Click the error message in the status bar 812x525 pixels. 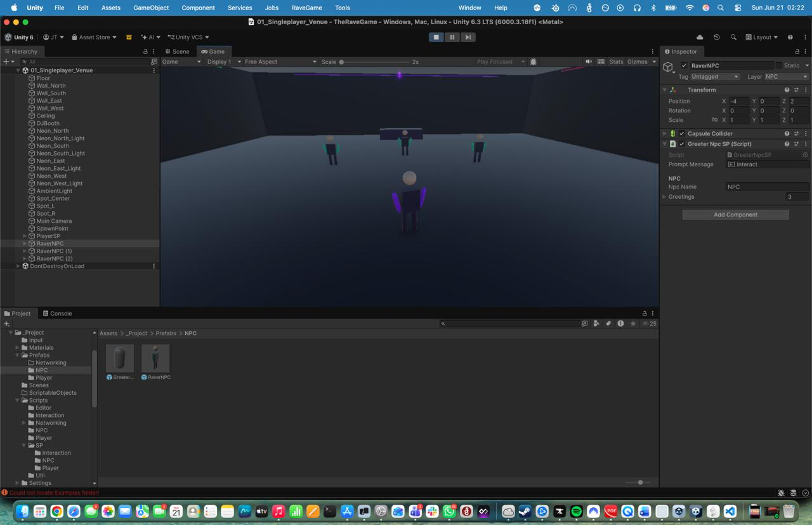[54, 493]
